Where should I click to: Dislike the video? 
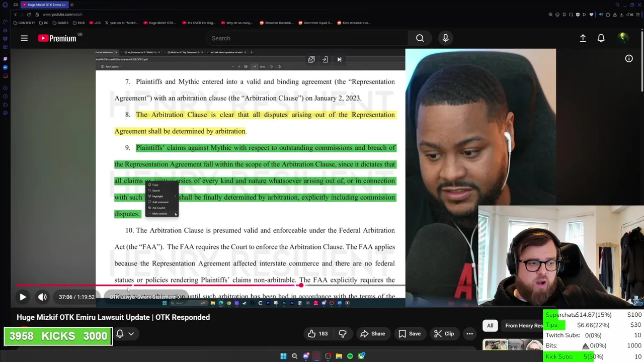pos(343,334)
